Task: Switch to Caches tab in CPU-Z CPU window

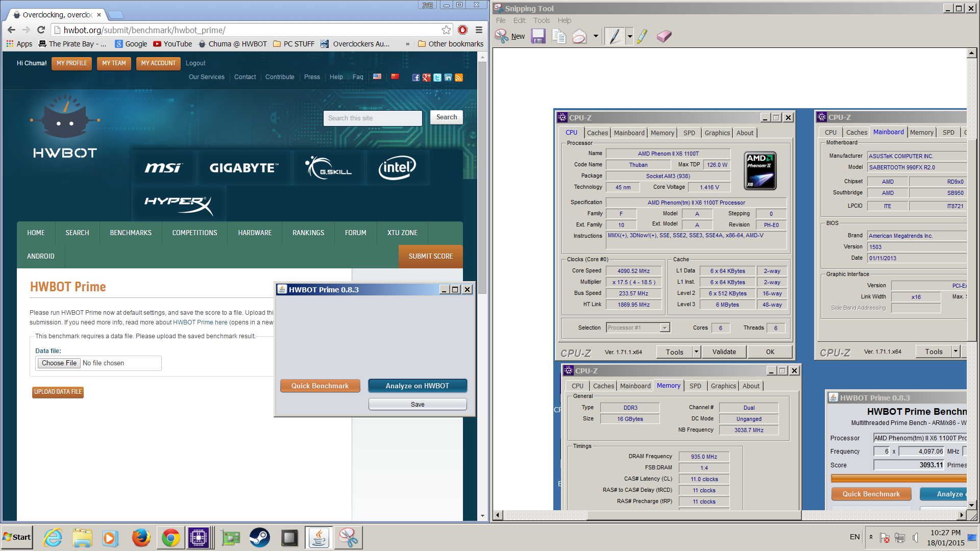Action: point(597,133)
